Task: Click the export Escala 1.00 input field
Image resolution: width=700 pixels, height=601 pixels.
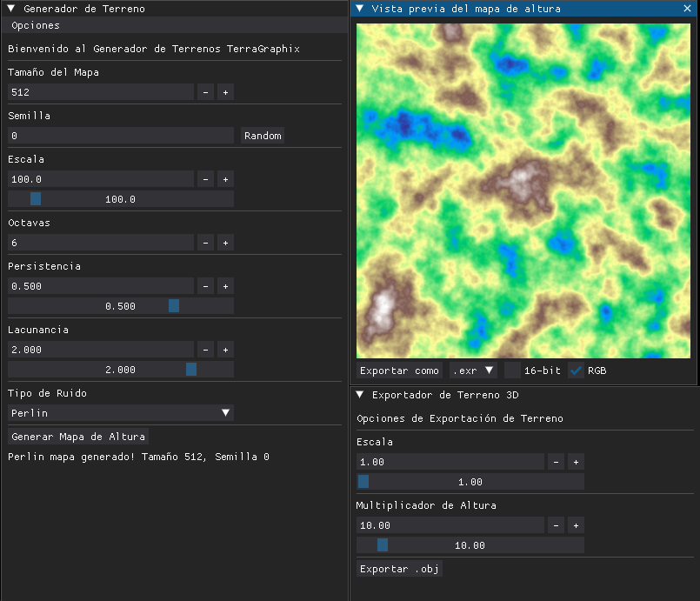Action: point(450,462)
